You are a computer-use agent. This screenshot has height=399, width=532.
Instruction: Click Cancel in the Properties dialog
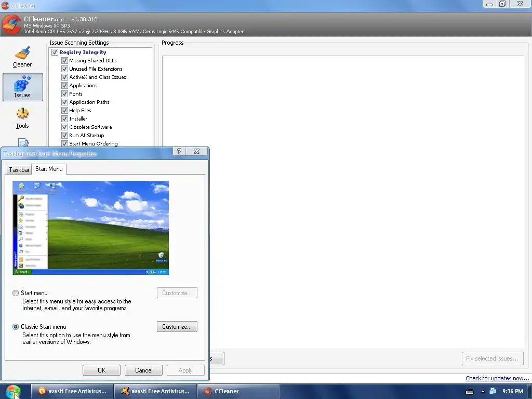pos(143,370)
